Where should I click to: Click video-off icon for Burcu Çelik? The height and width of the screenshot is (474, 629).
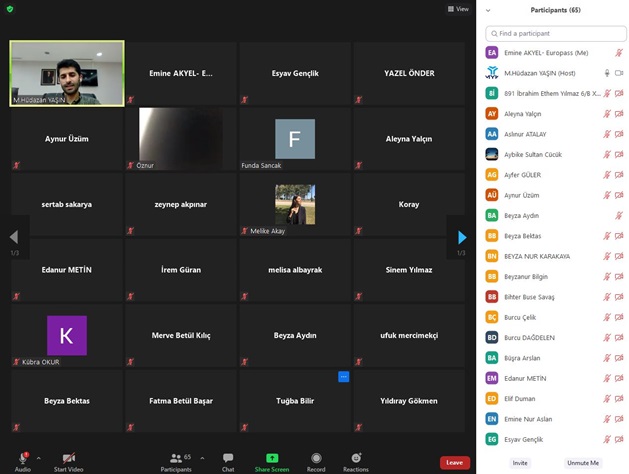619,317
